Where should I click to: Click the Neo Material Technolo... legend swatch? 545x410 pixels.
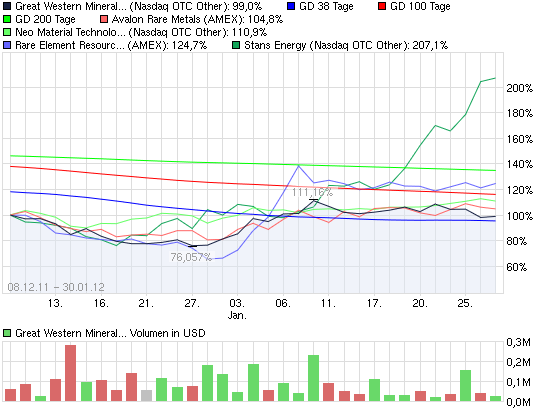(7, 32)
